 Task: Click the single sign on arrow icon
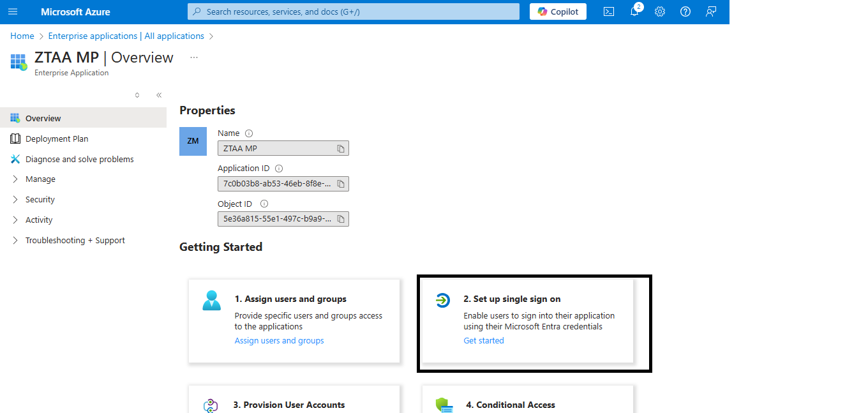[x=442, y=300]
